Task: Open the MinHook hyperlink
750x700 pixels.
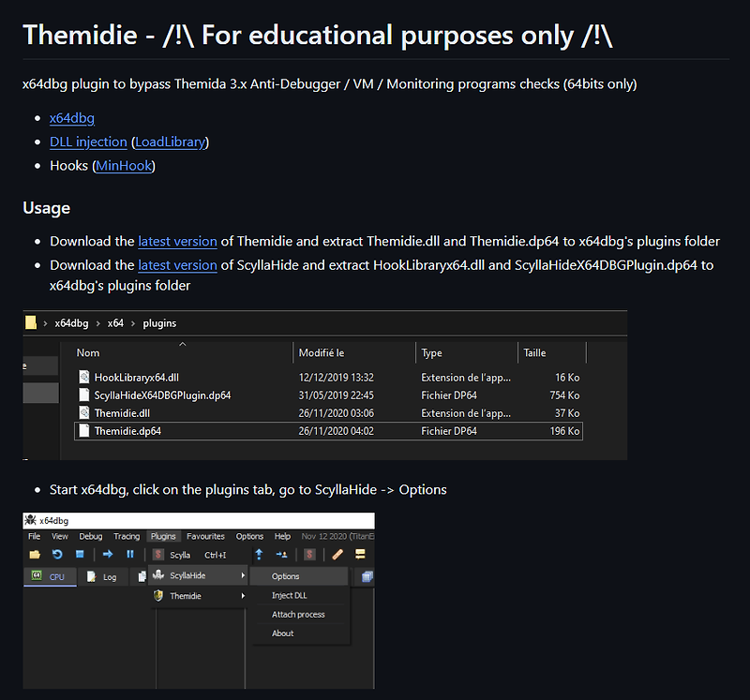Action: point(124,165)
